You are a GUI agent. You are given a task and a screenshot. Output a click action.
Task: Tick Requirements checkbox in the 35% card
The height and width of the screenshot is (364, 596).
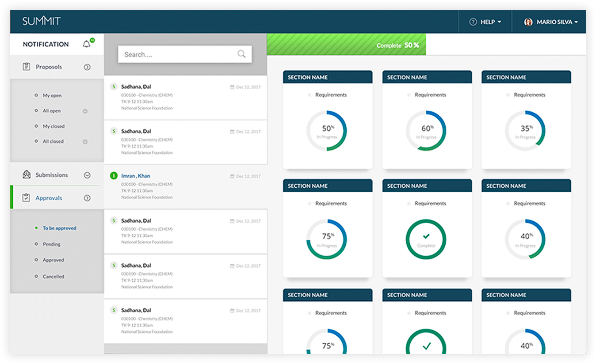pos(508,95)
